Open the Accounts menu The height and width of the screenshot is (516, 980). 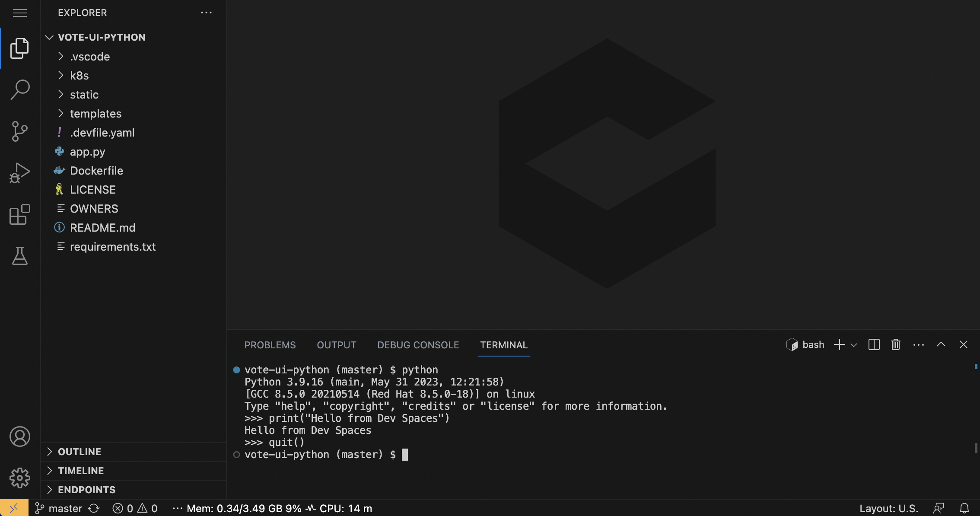pyautogui.click(x=19, y=437)
